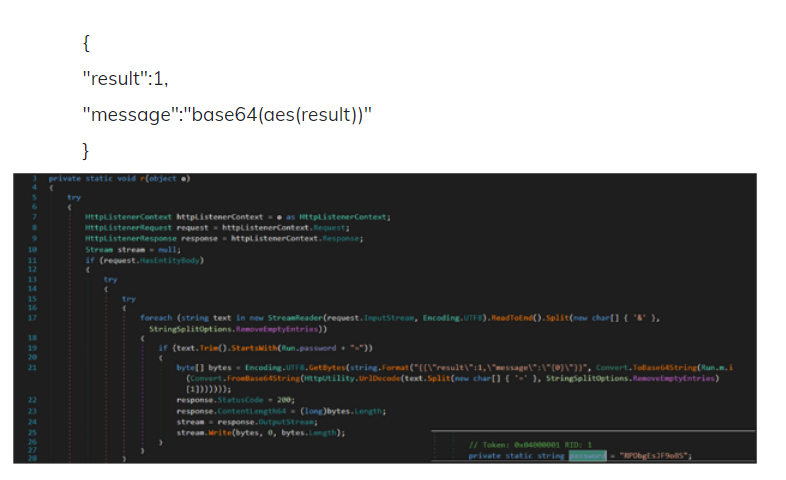Click the 'HttpListenerResponse response' declaration line

pos(224,238)
